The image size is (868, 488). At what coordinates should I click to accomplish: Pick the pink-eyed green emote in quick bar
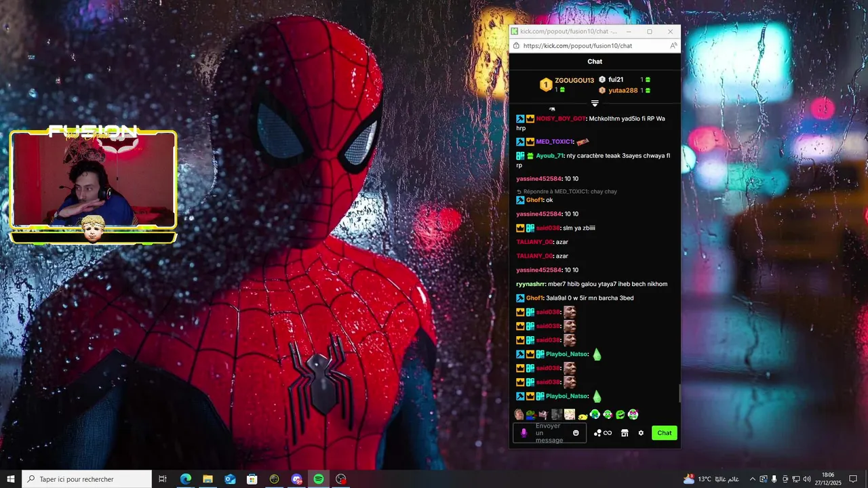(633, 414)
